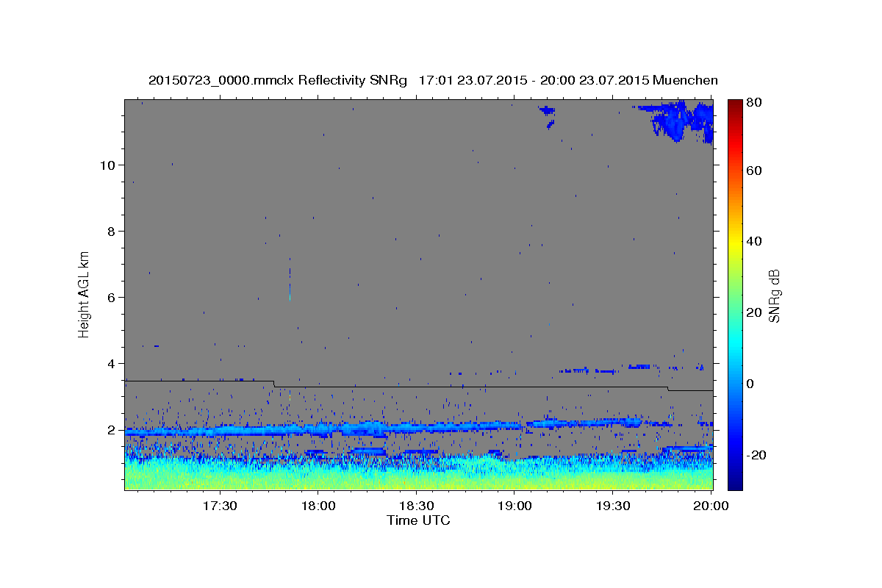Click the colorbar value 40
The width and height of the screenshot is (882, 588).
click(x=756, y=241)
